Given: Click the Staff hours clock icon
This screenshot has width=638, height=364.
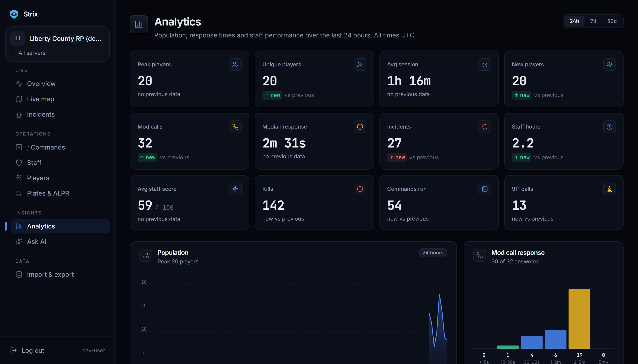Looking at the screenshot, I should coord(610,127).
